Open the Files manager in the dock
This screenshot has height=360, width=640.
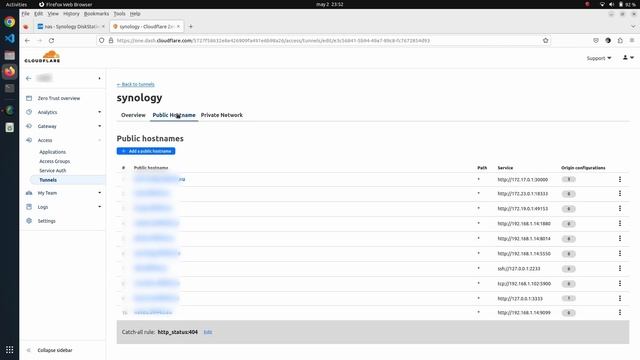click(9, 55)
